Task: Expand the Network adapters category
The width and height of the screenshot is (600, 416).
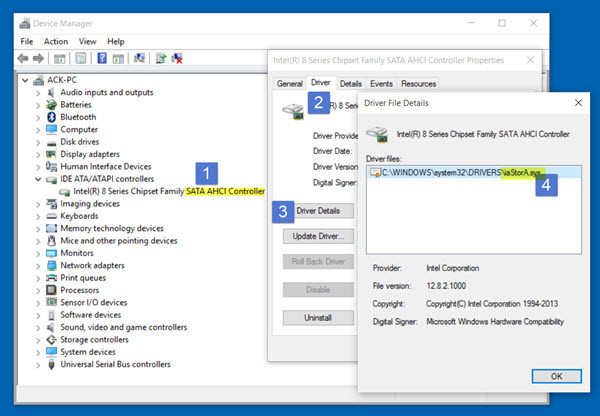Action: click(38, 266)
